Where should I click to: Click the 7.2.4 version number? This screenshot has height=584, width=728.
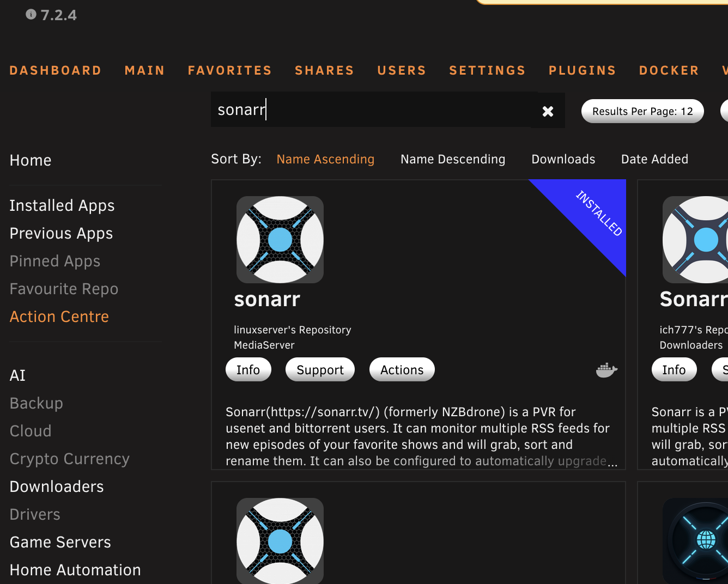pos(59,15)
